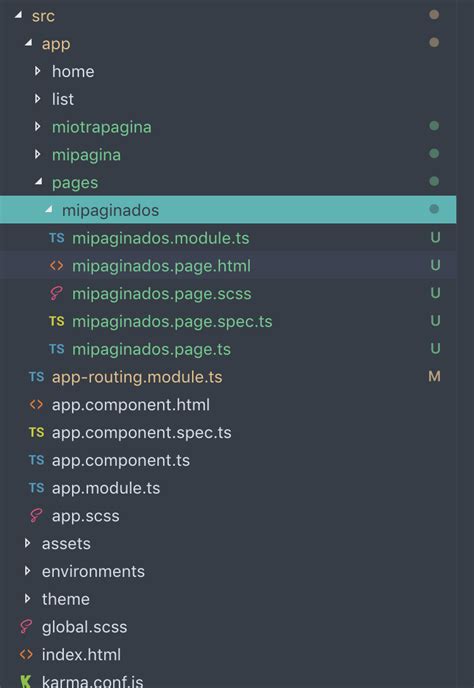This screenshot has width=474, height=688.
Task: Click the yellow TS icon of mipaginados.page.spec.ts
Action: (x=57, y=321)
